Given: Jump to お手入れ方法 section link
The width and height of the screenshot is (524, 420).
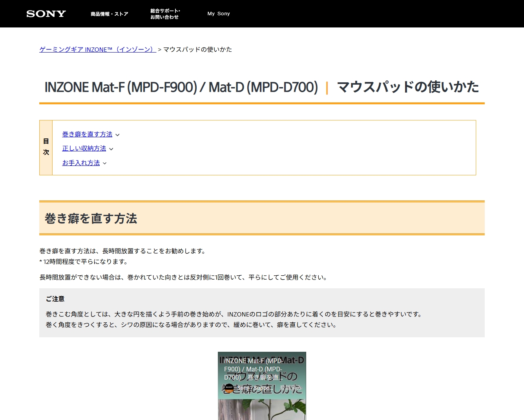Looking at the screenshot, I should click(81, 163).
